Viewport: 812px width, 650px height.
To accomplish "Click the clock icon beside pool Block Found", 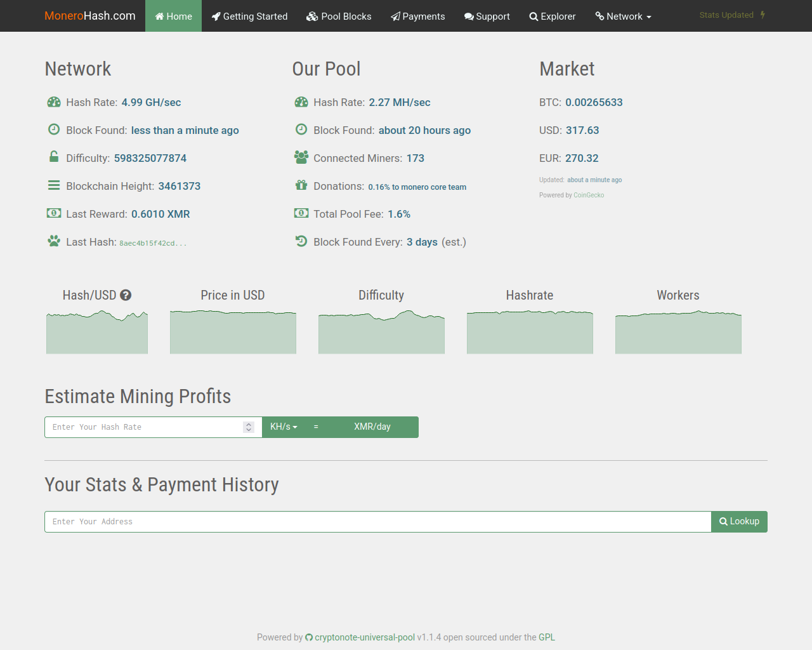I will point(301,129).
